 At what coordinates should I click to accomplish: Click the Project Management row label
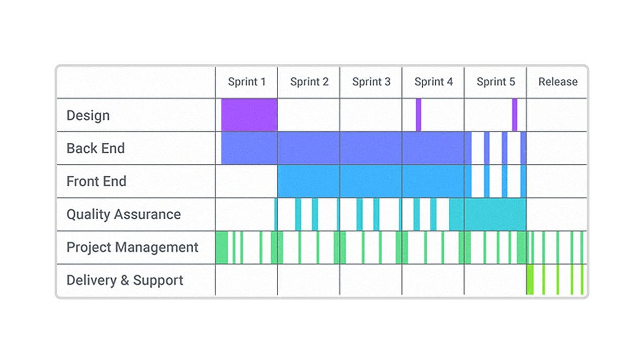(132, 247)
